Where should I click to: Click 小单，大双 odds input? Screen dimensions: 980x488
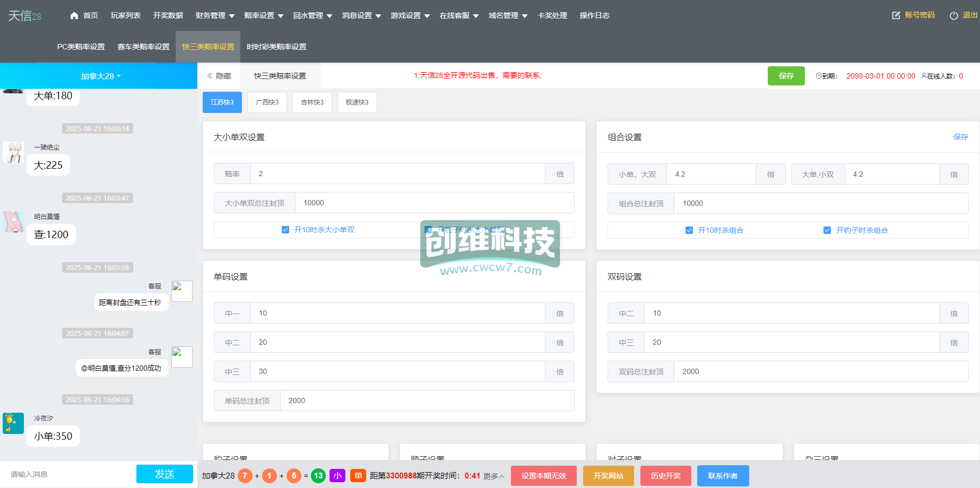pos(712,174)
